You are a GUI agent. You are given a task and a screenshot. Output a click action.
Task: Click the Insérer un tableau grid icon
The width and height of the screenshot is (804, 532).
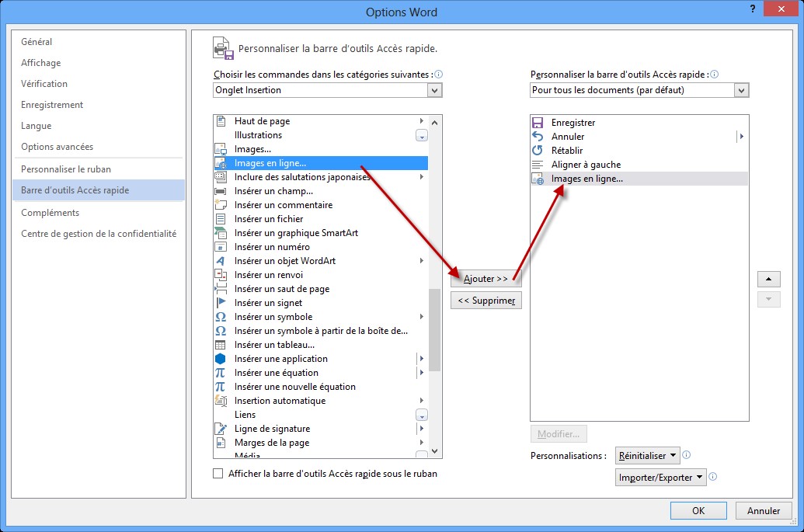221,345
